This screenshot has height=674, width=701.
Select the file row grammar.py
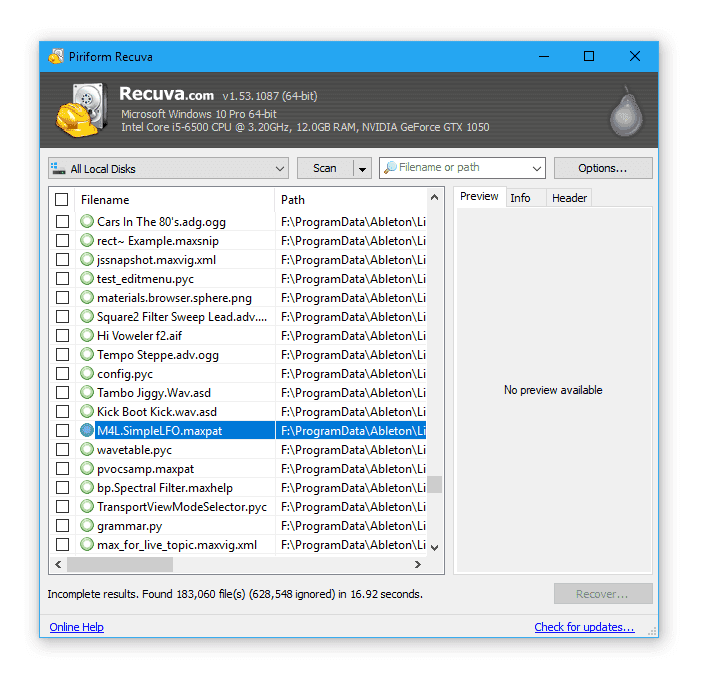click(x=238, y=525)
